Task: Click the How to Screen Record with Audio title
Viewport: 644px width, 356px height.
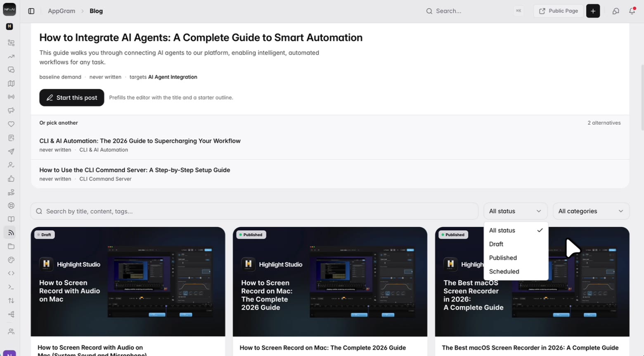Action: (x=92, y=351)
